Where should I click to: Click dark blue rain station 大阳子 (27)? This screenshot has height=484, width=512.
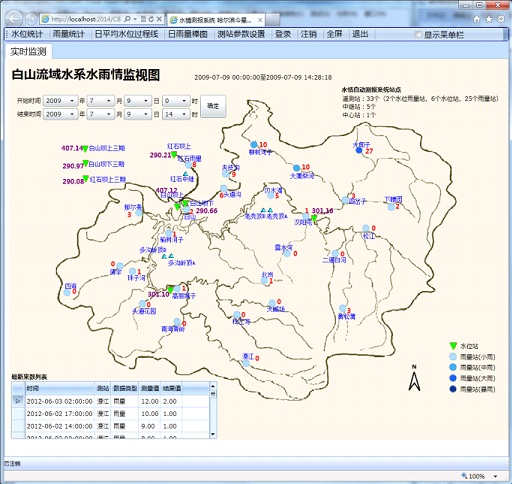pos(359,150)
